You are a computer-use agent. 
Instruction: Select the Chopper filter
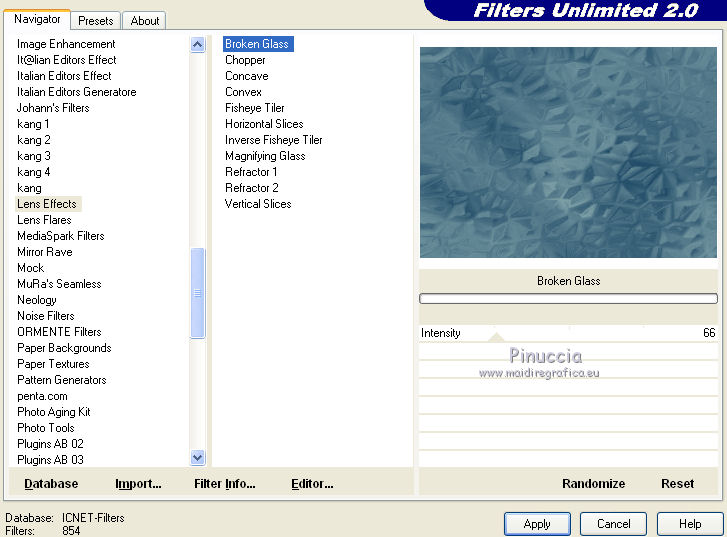tap(245, 60)
